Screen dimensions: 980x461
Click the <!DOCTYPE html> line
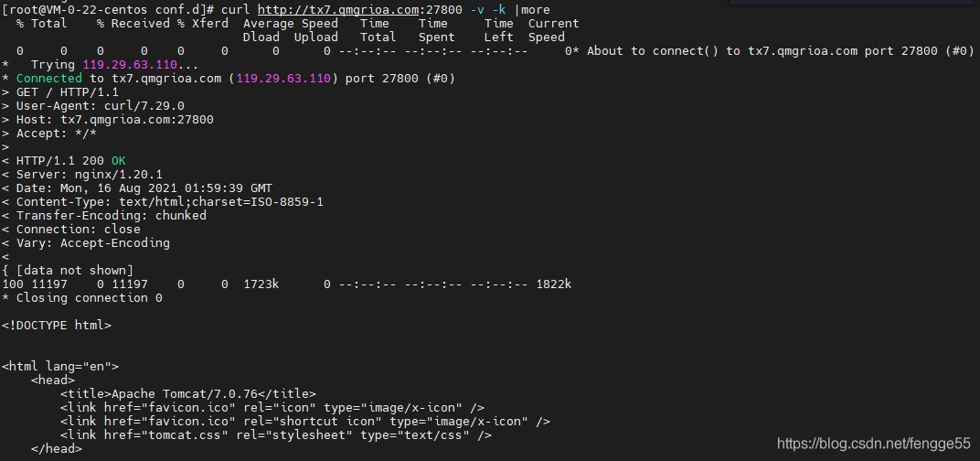[57, 326]
